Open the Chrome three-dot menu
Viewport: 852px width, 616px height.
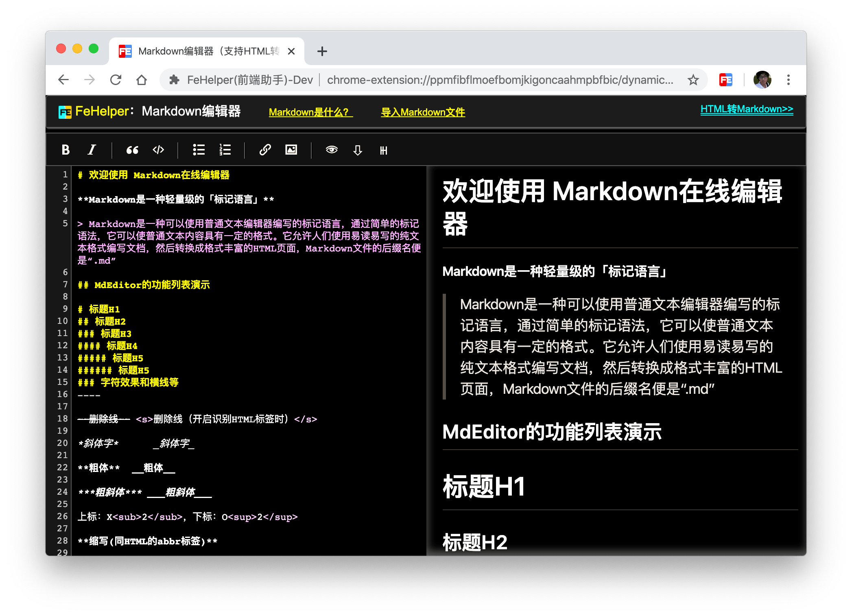coord(789,80)
